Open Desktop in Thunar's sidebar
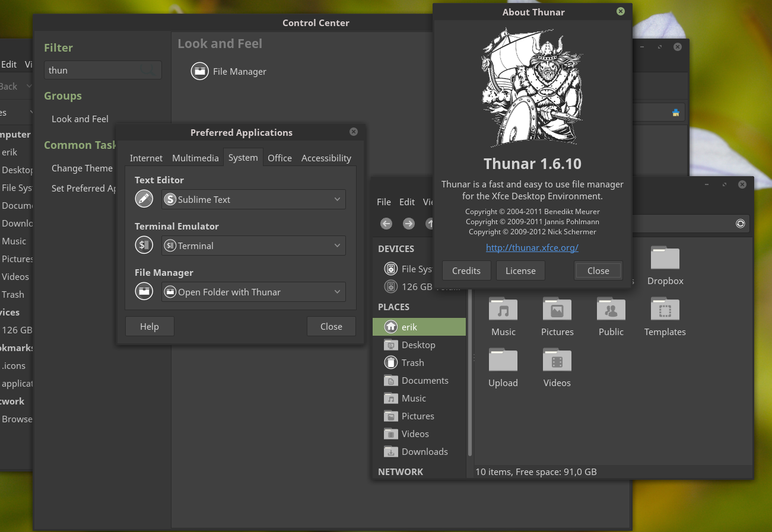 coord(419,345)
